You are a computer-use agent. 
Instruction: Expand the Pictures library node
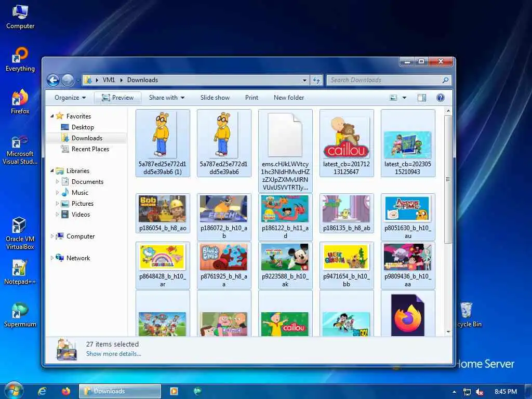(57, 204)
